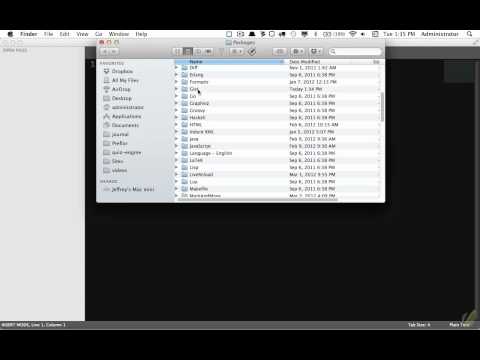Select the LiveReload folder icon
Image resolution: width=480 pixels, height=360 pixels.
point(185,175)
